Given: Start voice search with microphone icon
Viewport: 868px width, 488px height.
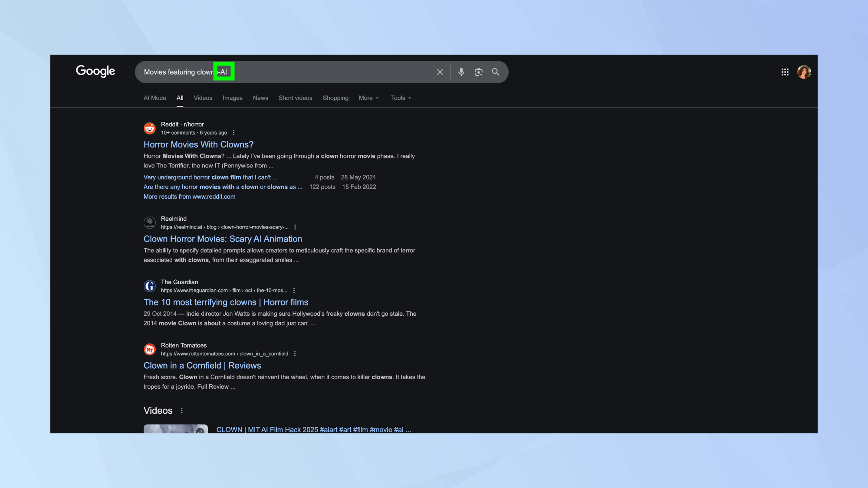Looking at the screenshot, I should pyautogui.click(x=461, y=72).
